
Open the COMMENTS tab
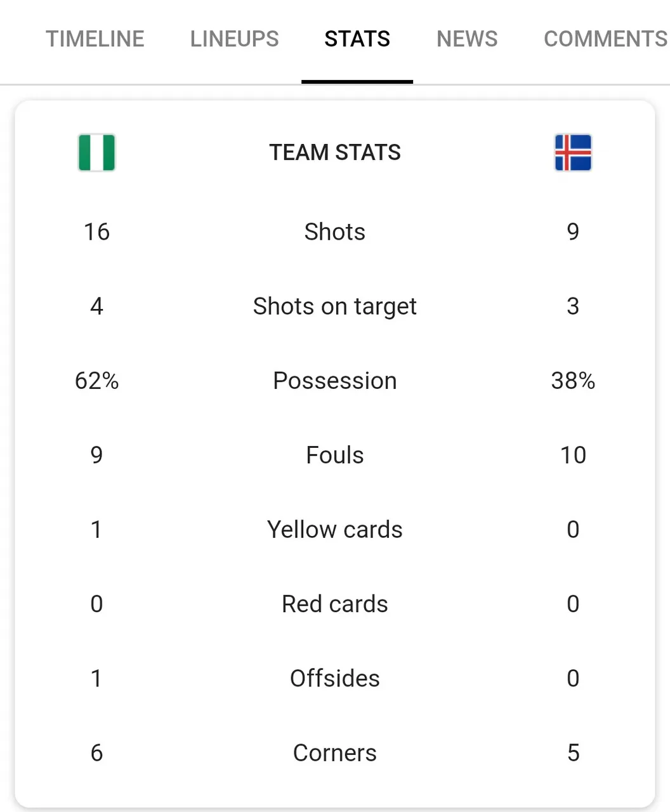click(606, 39)
